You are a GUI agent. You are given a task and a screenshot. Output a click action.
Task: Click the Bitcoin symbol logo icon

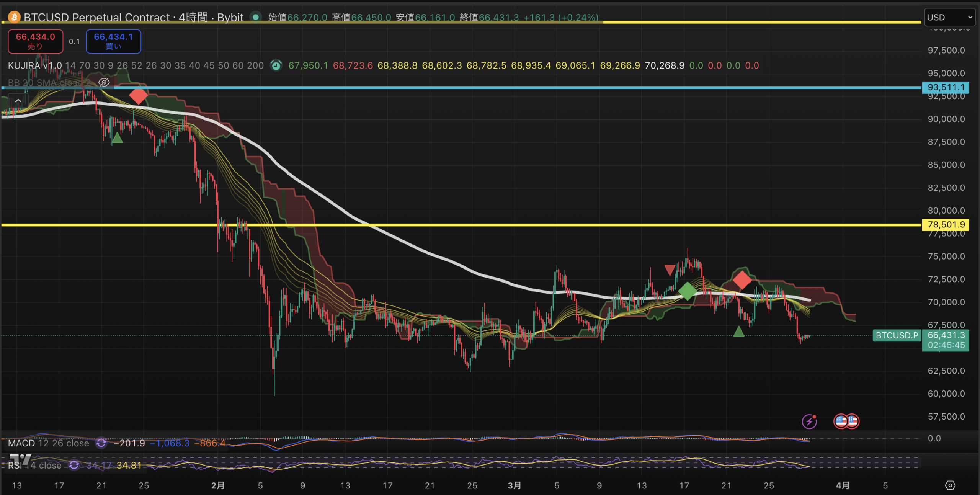(14, 17)
